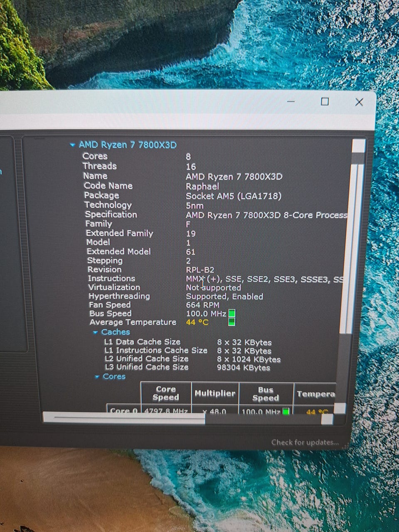Select the Package row label

(x=101, y=195)
